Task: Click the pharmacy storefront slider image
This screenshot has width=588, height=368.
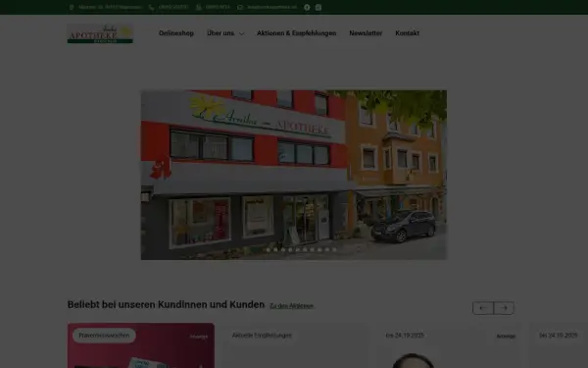Action: coord(294,175)
